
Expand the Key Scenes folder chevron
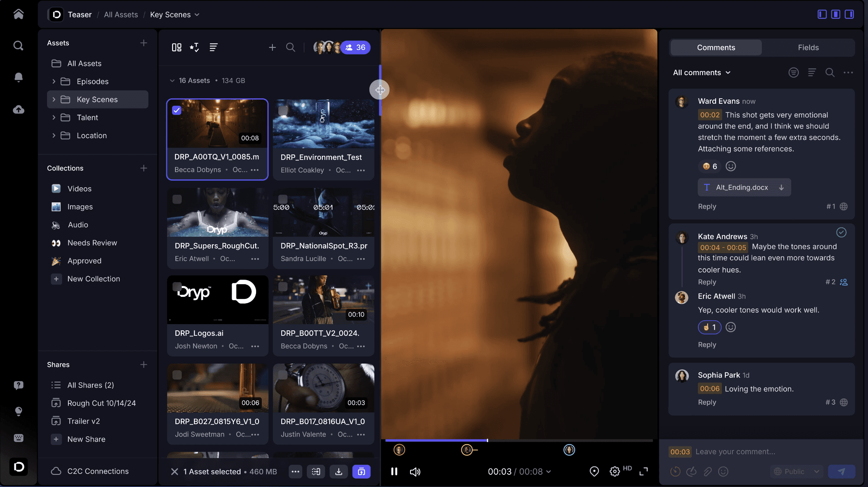54,99
